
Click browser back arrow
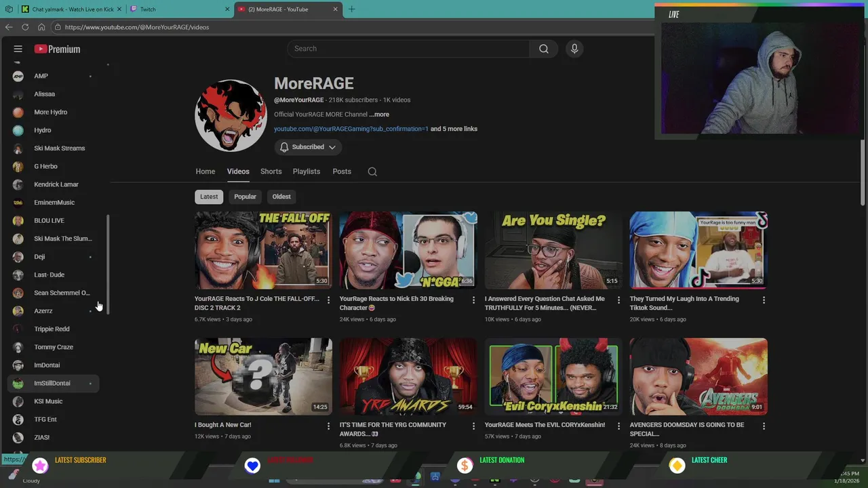click(9, 27)
